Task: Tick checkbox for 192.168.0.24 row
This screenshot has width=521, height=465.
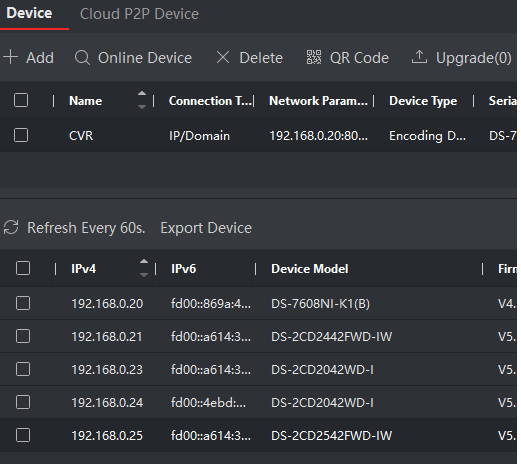Action: click(23, 402)
